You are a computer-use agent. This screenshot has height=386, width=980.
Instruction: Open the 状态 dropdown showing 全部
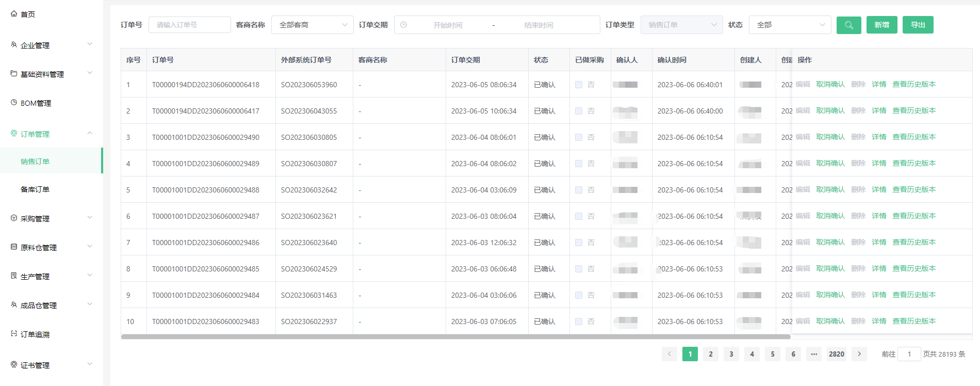pyautogui.click(x=790, y=25)
